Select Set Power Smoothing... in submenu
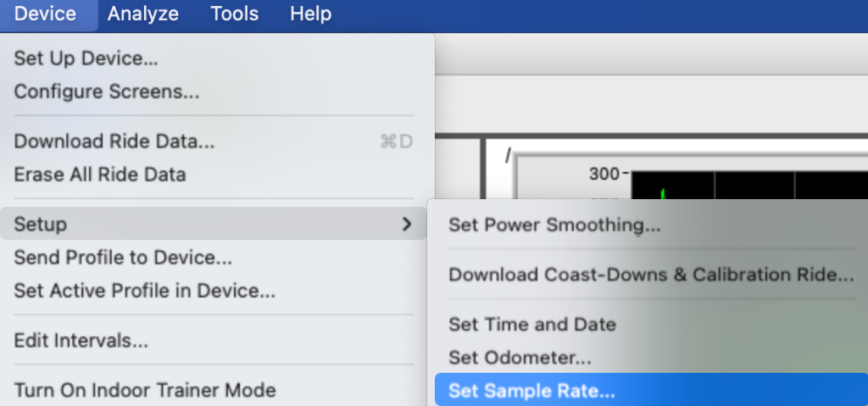868x406 pixels. click(x=554, y=225)
